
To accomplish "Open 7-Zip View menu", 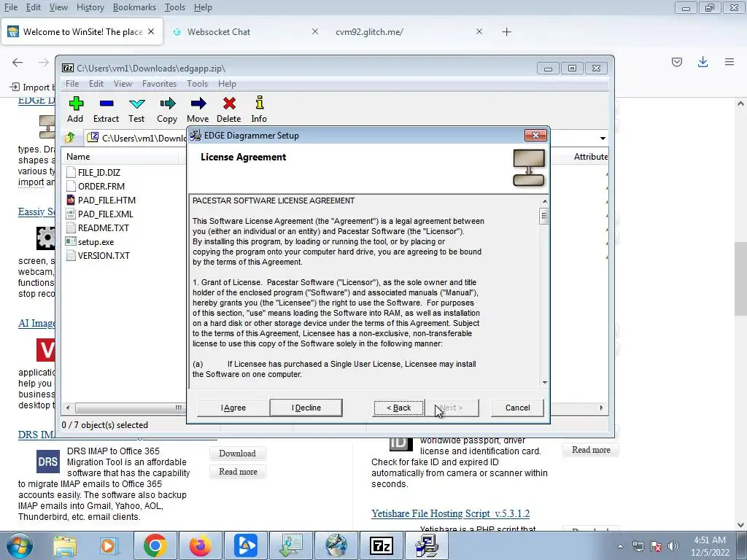I will (123, 84).
